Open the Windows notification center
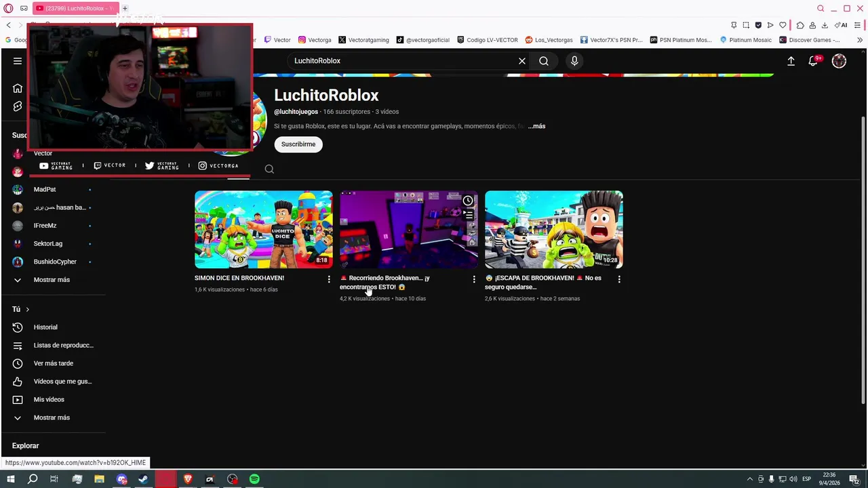Screen dimensions: 868x488 [x=854, y=479]
